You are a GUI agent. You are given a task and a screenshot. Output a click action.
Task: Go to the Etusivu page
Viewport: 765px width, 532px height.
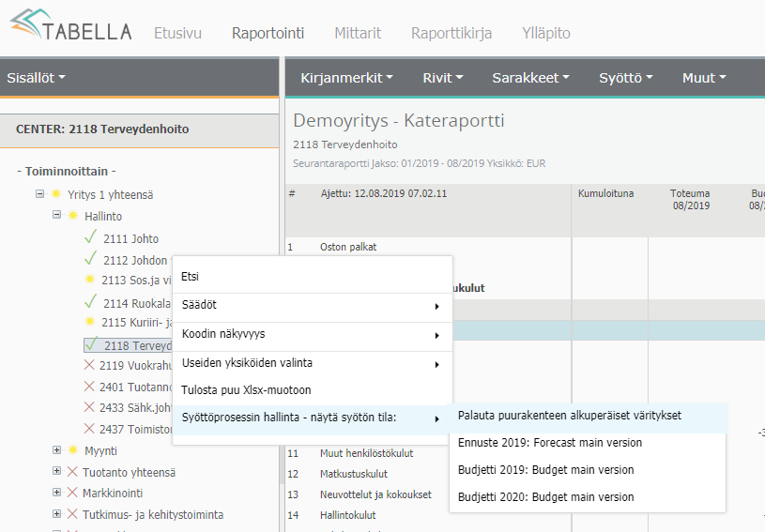[177, 33]
